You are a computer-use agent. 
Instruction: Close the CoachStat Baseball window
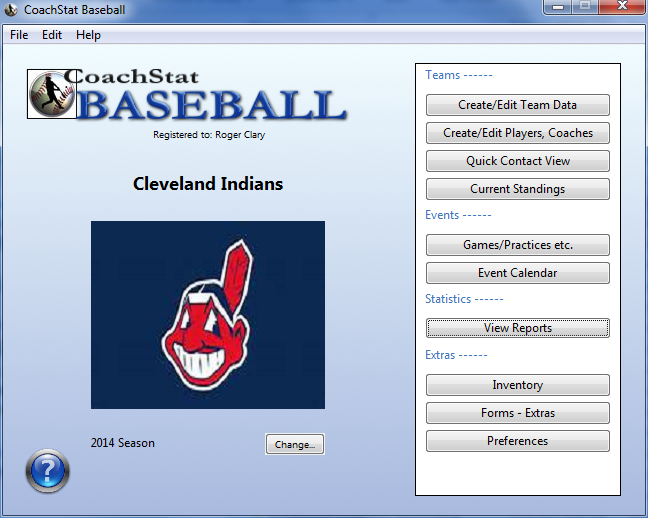pos(622,7)
